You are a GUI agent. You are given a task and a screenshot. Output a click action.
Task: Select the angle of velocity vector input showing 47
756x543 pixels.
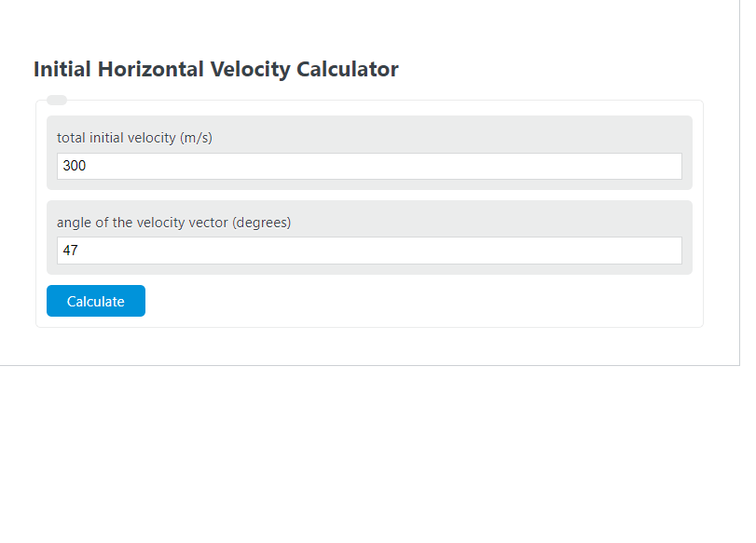368,251
